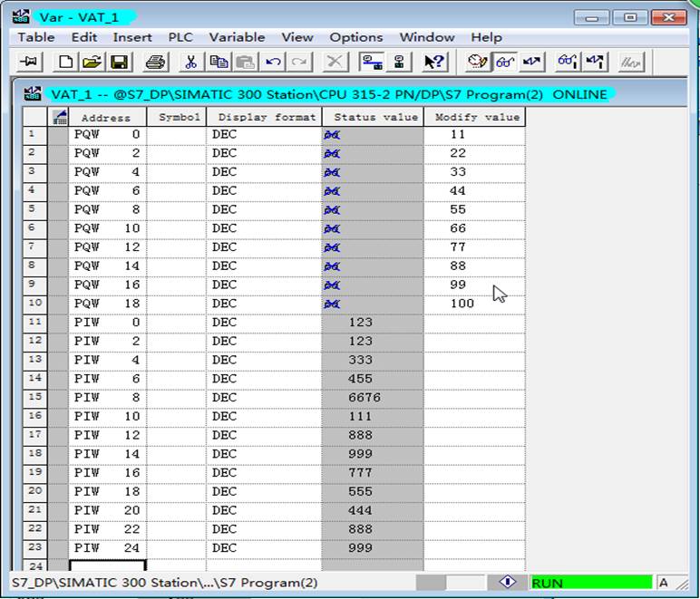Click the New variable table icon
Image resolution: width=700 pixels, height=599 pixels.
[65, 62]
